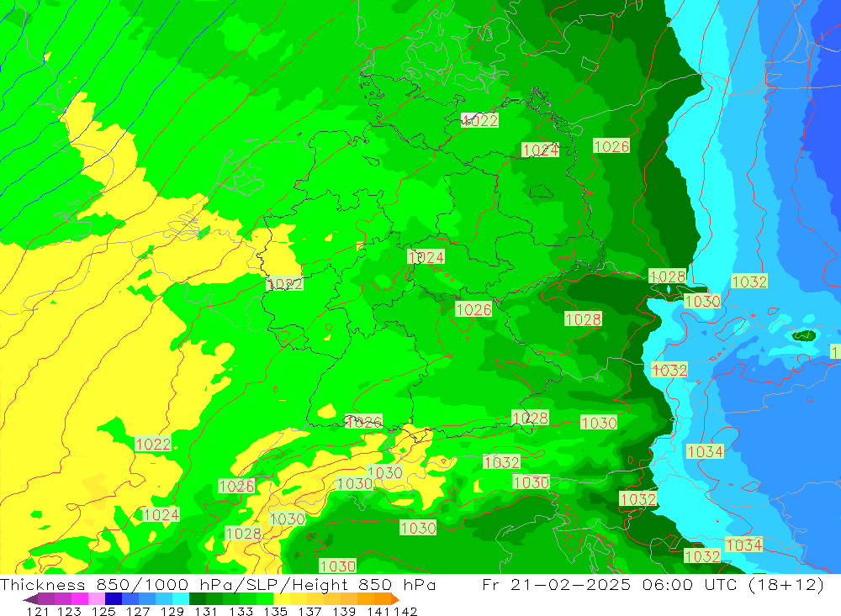Click the orange arrow tip ending the color scale
841x616 pixels.
[395, 599]
